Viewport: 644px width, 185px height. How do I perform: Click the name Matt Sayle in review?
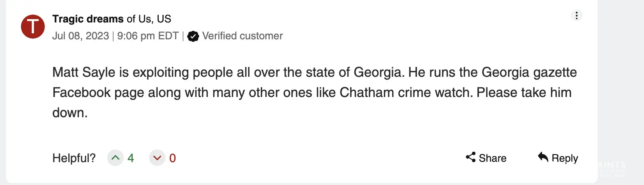tap(84, 72)
